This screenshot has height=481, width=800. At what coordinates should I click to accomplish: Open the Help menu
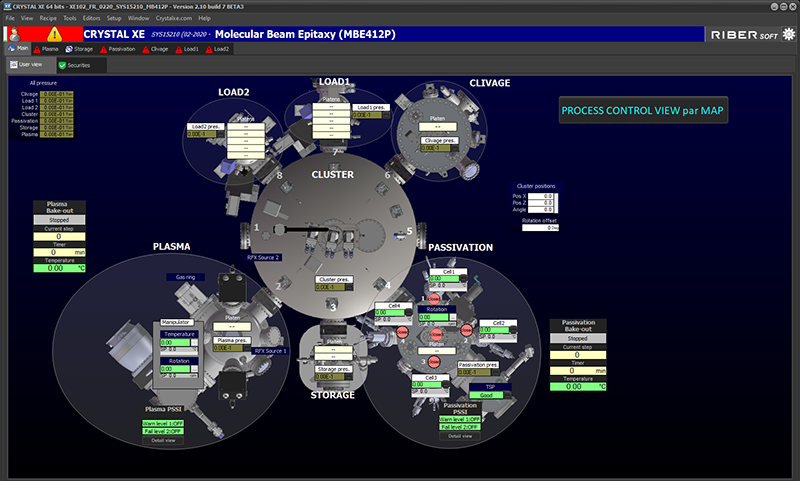tap(204, 18)
